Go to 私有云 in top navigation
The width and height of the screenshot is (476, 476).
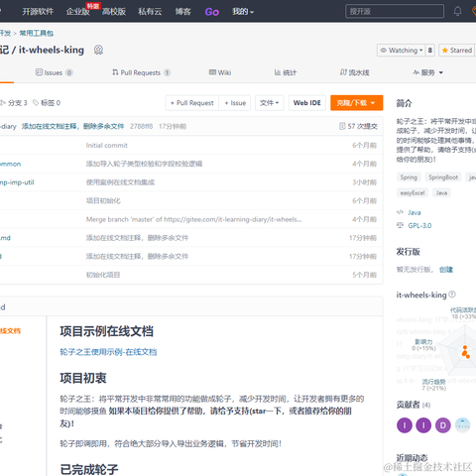[150, 12]
